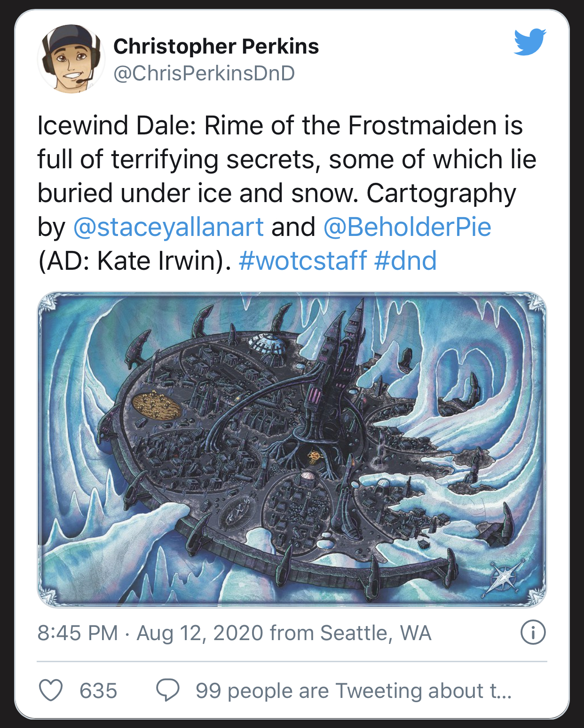Open replies via speech bubble icon
Viewport: 584px width, 728px height.
[x=168, y=690]
